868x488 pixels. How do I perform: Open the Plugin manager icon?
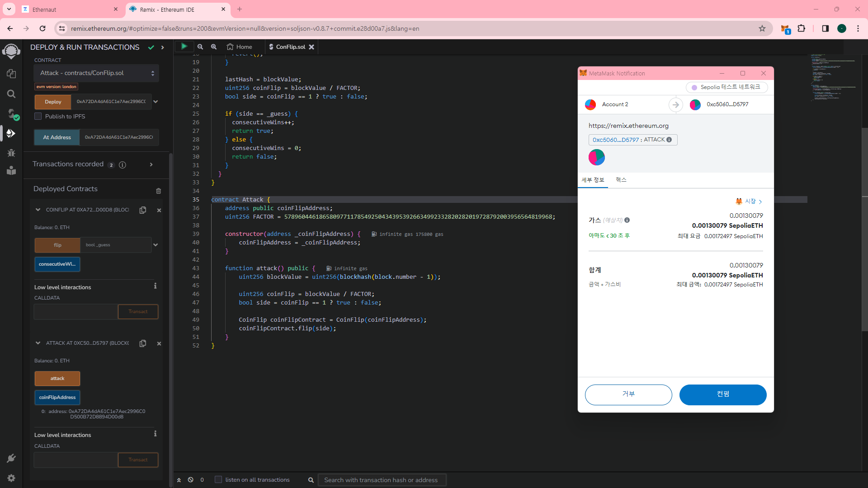11,458
